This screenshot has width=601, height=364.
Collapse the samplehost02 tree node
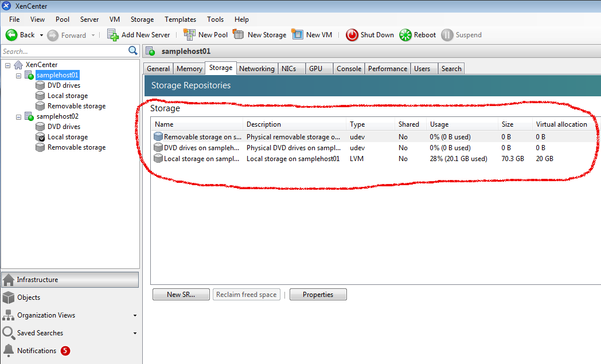(x=19, y=116)
